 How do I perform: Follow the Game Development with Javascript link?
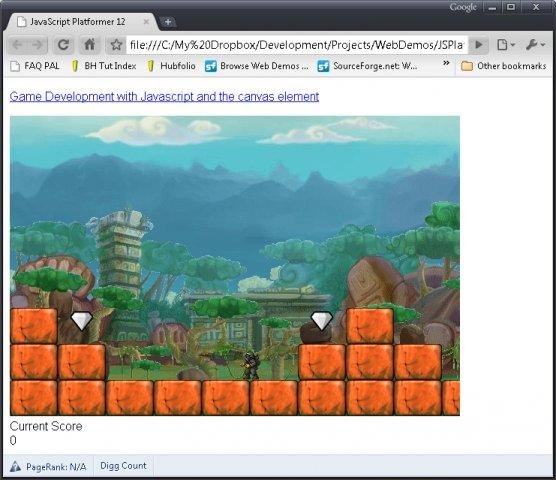(164, 96)
